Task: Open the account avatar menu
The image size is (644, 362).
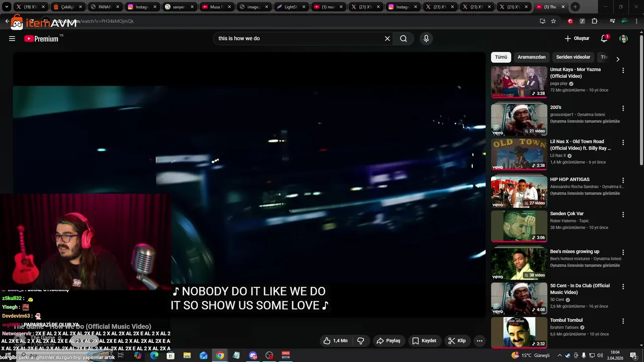Action: click(x=623, y=39)
